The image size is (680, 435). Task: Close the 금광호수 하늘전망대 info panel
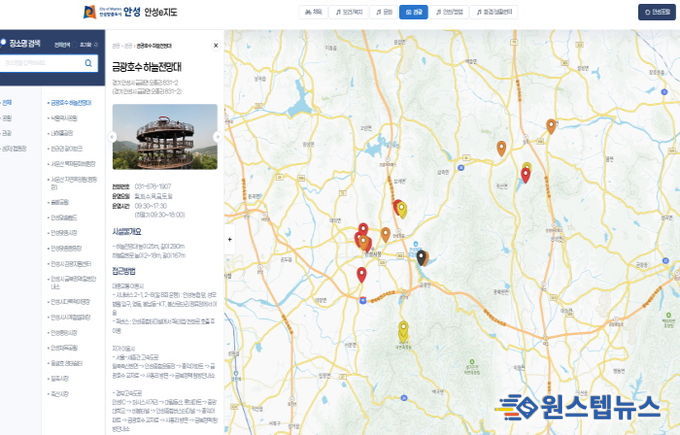(x=216, y=46)
